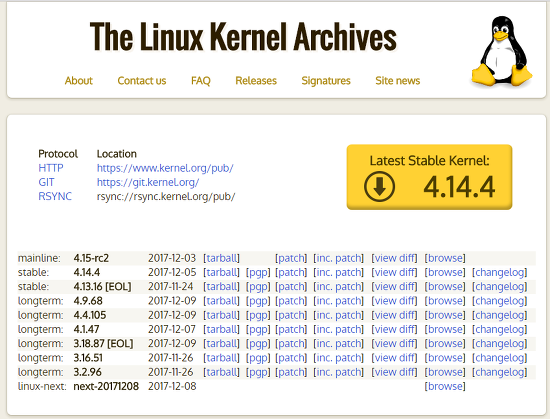Open the Signatures page
This screenshot has height=419, width=550.
point(326,81)
